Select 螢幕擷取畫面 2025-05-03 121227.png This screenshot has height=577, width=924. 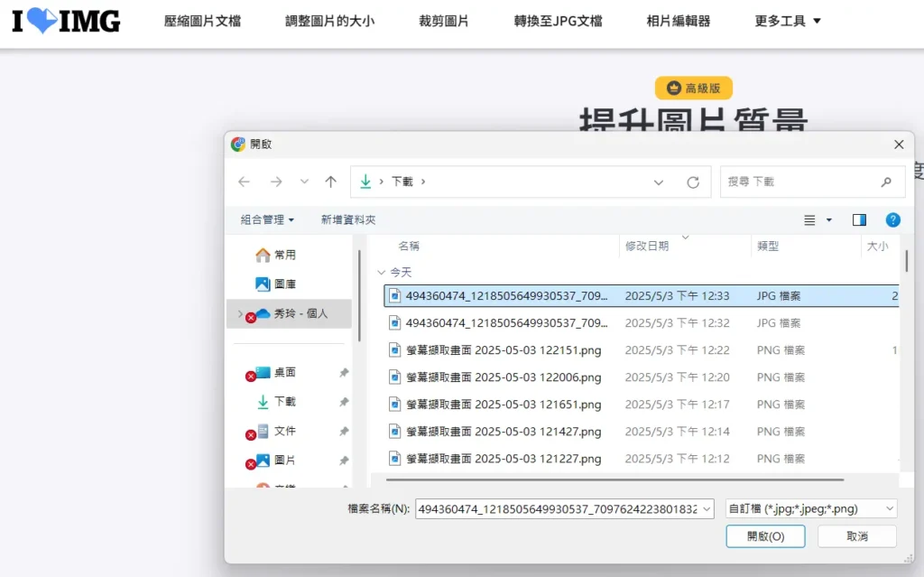(642, 459)
